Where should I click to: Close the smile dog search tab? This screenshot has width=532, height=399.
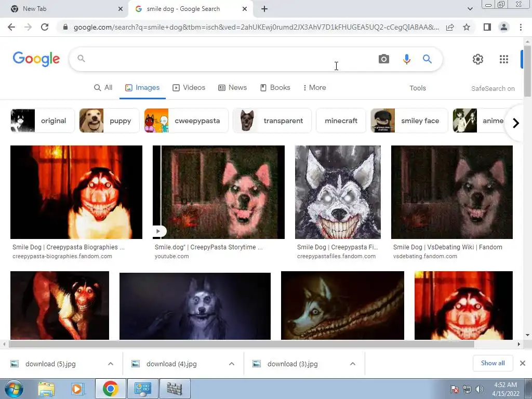245,9
